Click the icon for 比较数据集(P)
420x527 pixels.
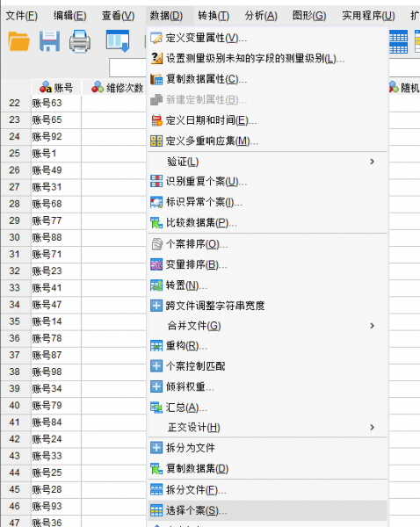click(x=156, y=223)
